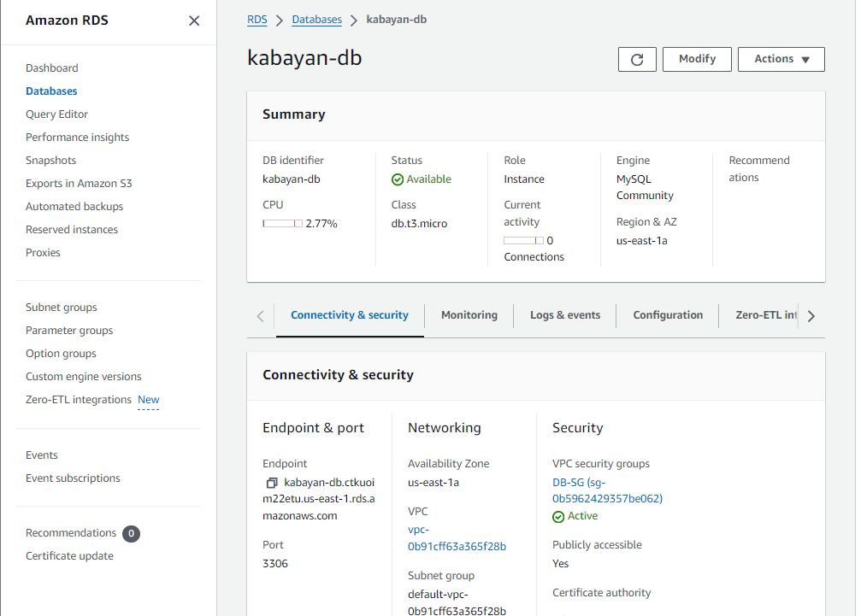Click the Modify button
The width and height of the screenshot is (861, 616).
[x=697, y=59]
